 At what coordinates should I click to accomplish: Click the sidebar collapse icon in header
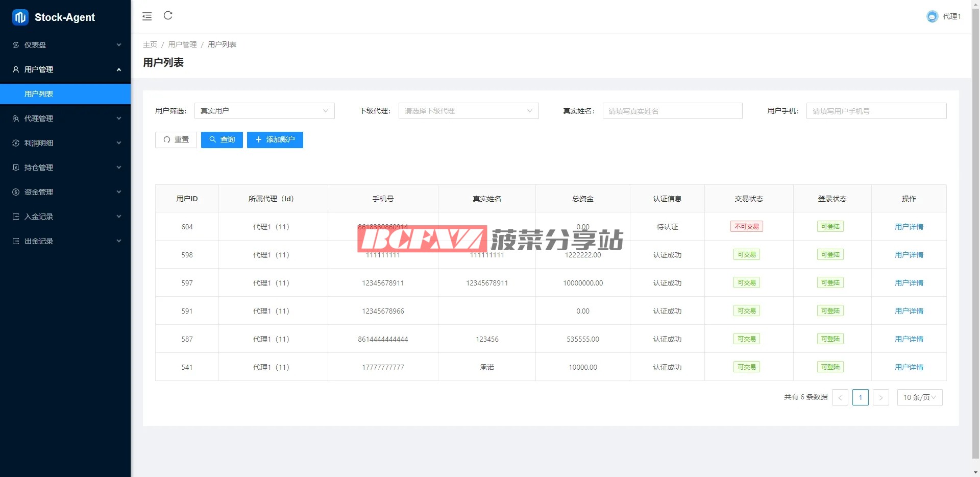147,16
